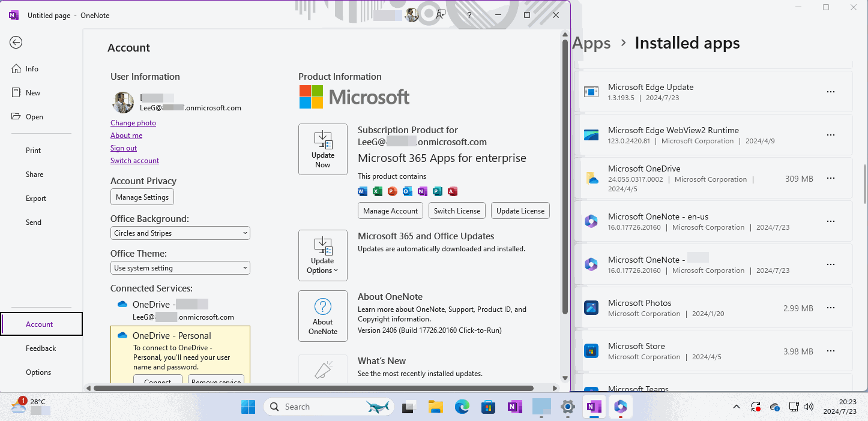Launch Microsoft Edge from the taskbar
868x421 pixels.
tap(462, 407)
